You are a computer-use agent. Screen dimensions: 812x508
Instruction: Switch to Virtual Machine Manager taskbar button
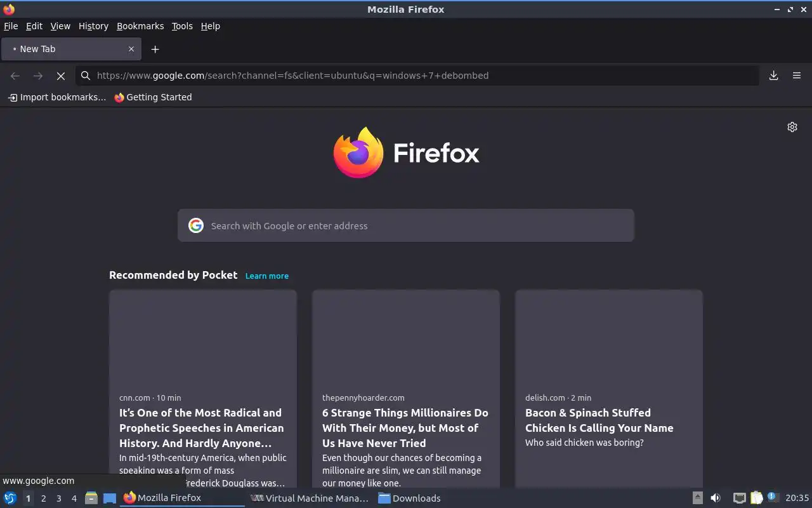[x=310, y=498]
